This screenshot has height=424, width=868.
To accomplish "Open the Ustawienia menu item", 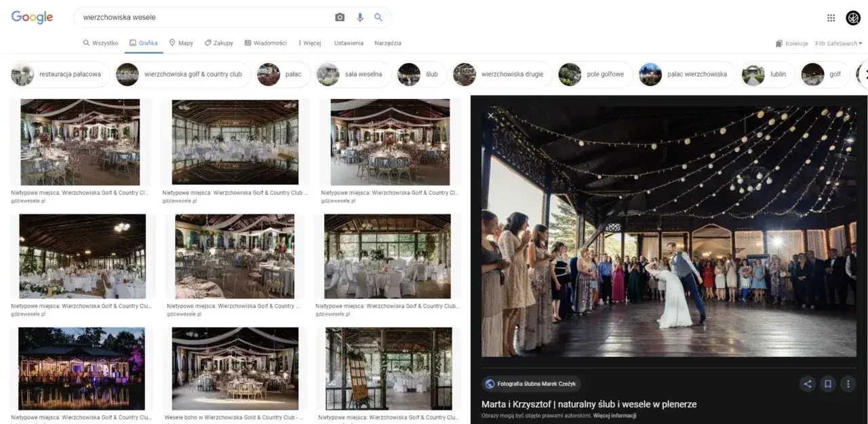I will point(348,43).
